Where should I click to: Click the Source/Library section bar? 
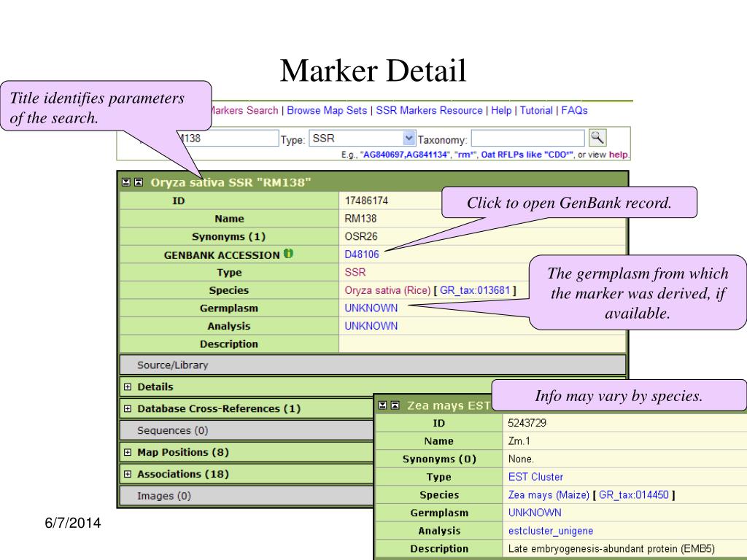click(x=373, y=365)
